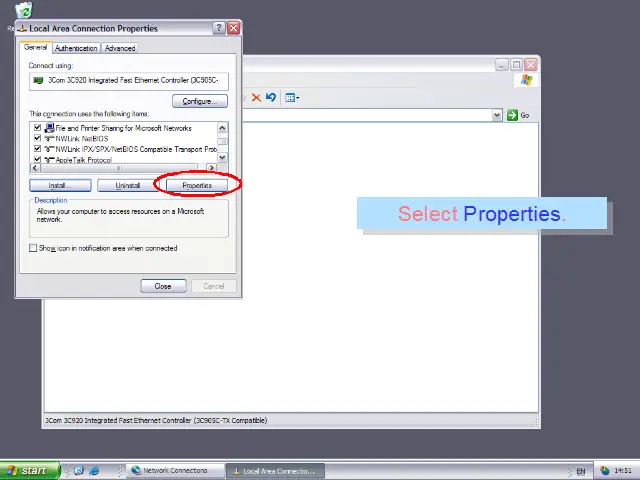The height and width of the screenshot is (480, 640).
Task: Click the blue Undo arrow icon
Action: [x=270, y=98]
